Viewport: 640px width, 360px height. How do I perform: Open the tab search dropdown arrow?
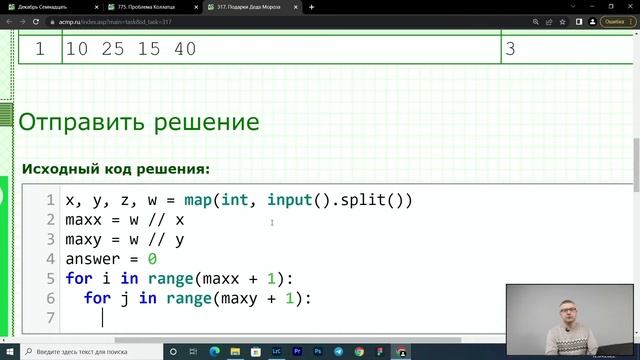pyautogui.click(x=573, y=7)
